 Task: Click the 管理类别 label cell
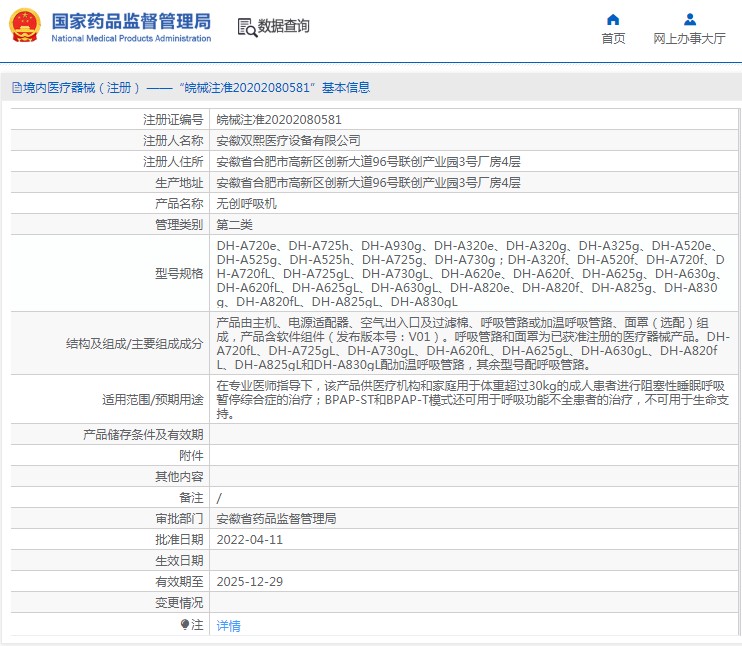click(x=179, y=225)
